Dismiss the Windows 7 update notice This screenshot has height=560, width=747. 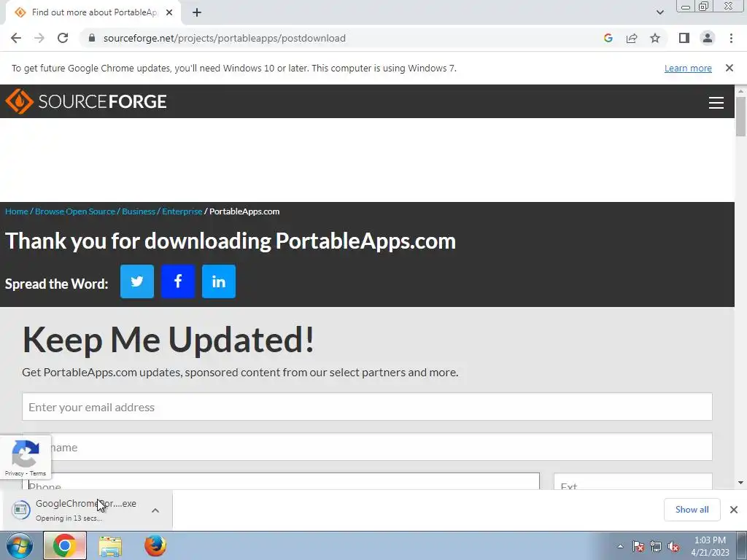pyautogui.click(x=729, y=68)
